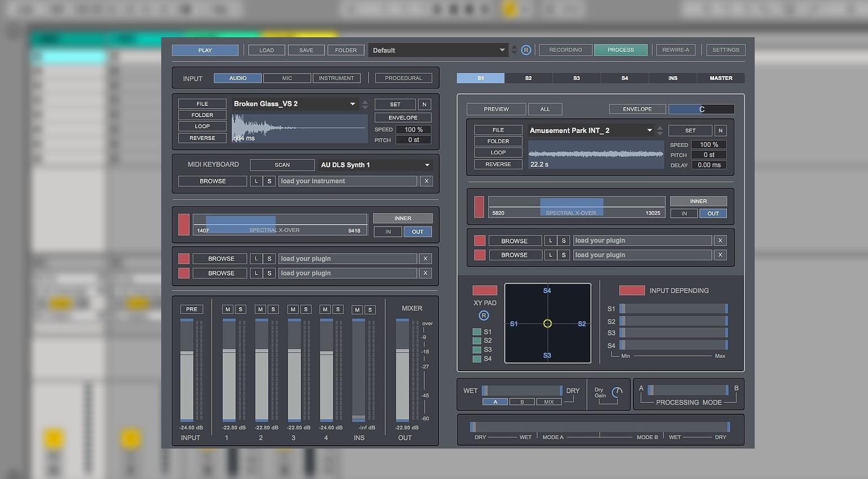Open the AU DLS Synth 1 dropdown
This screenshot has width=868, height=479.
tap(375, 165)
